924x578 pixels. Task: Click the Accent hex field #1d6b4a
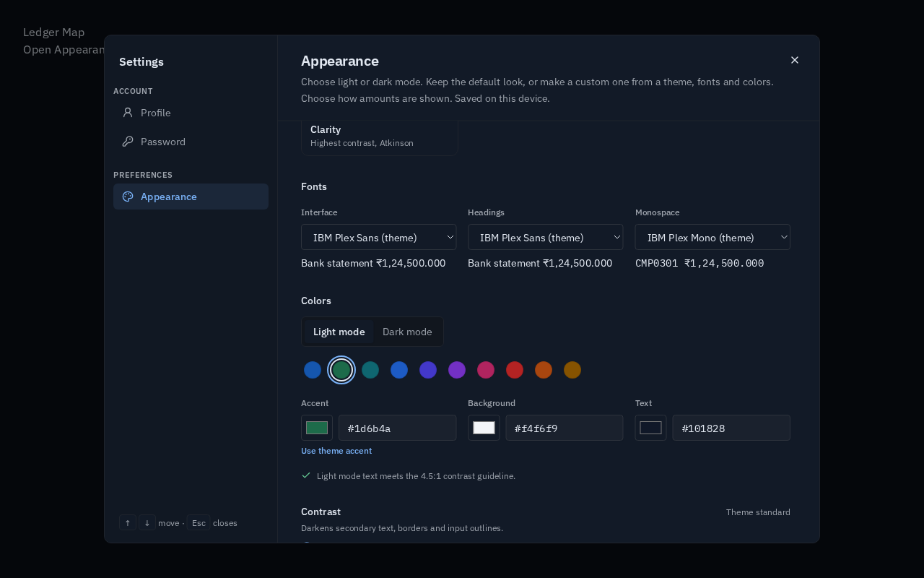click(x=397, y=428)
